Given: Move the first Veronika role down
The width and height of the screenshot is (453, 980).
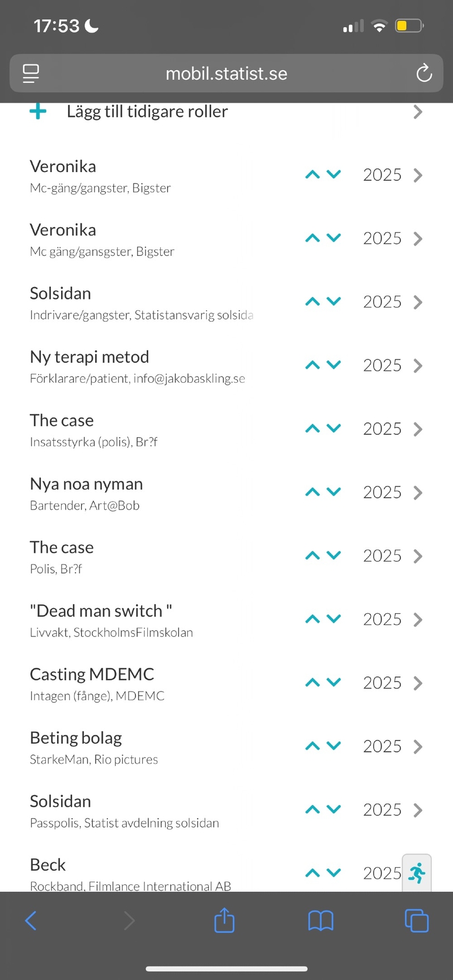Looking at the screenshot, I should (x=334, y=174).
